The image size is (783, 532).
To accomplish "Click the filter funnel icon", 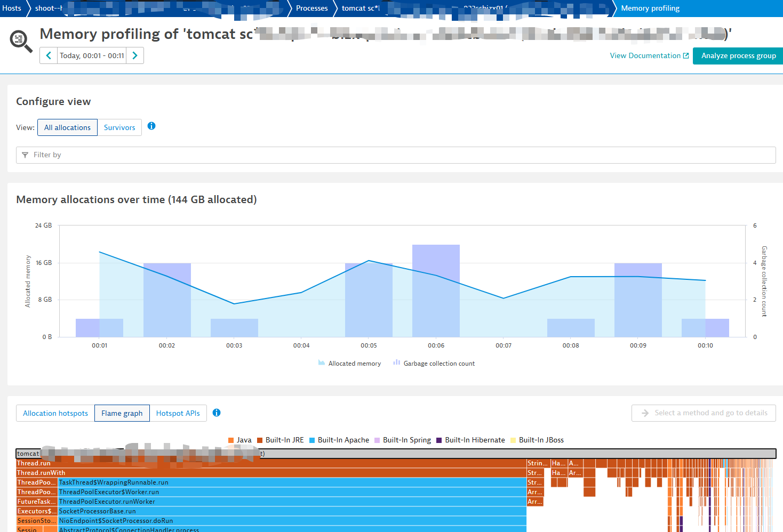I will (26, 155).
